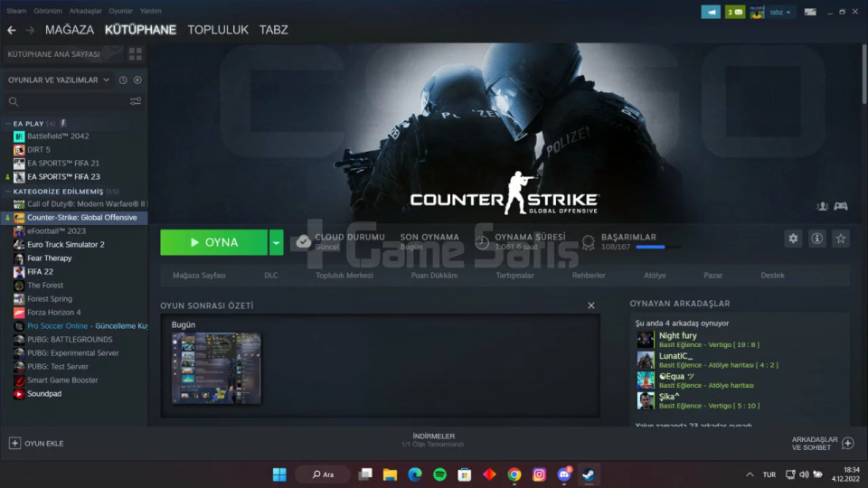Go forward with the right arrow
The image size is (868, 488).
pos(31,30)
